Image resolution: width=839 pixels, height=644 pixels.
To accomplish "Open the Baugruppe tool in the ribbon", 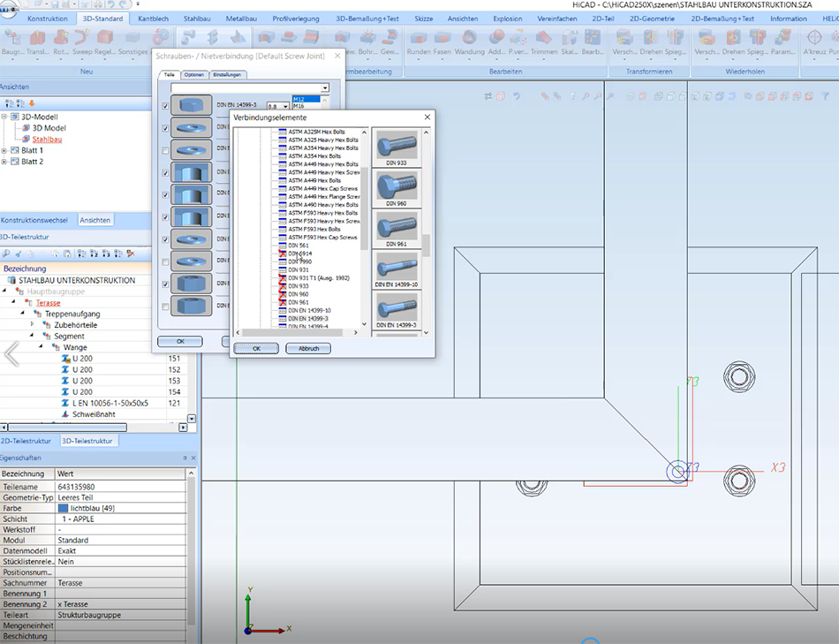I will [11, 37].
